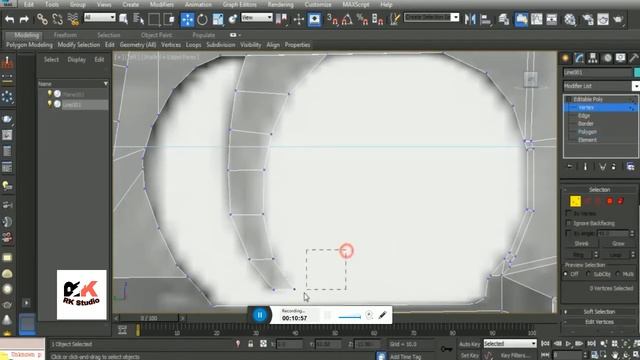
Task: Click the Shrink selection button
Action: point(581,244)
